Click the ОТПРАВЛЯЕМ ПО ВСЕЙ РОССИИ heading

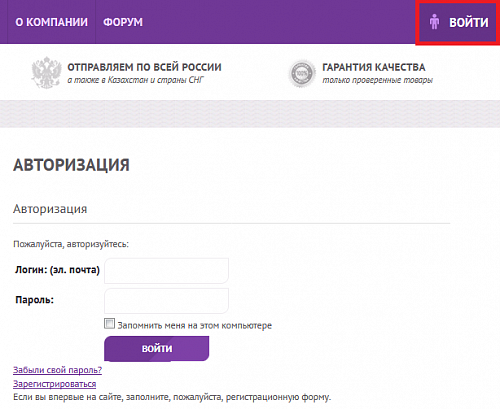144,67
